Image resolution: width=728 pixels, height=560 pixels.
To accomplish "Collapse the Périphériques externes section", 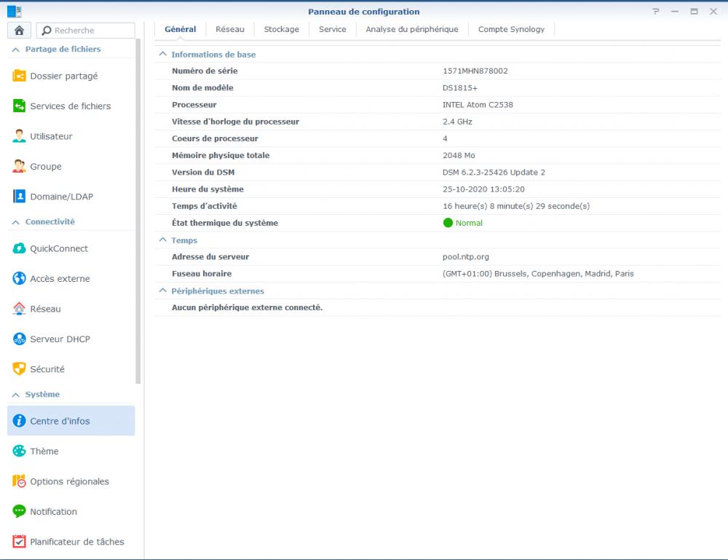I will tap(163, 291).
